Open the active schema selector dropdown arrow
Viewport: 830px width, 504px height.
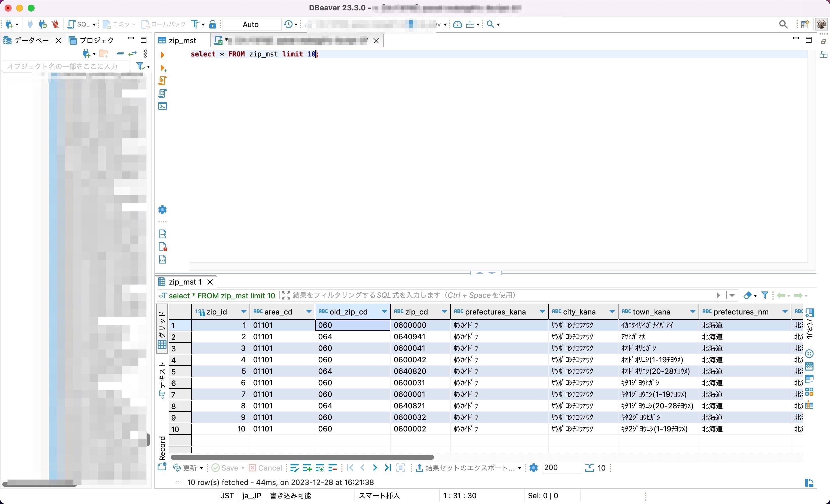tap(445, 24)
